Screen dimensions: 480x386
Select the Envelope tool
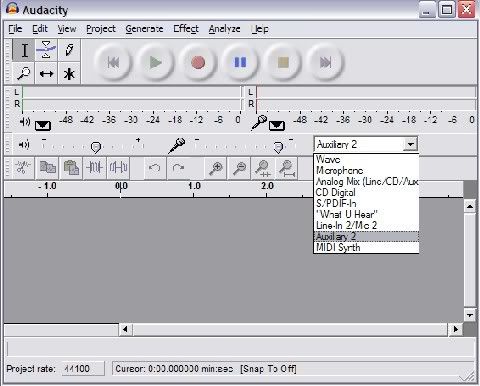pyautogui.click(x=46, y=50)
